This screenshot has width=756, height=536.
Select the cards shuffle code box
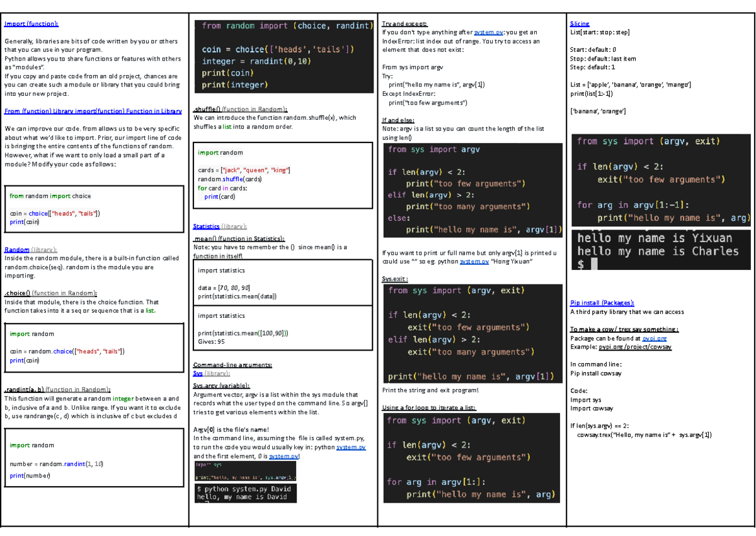click(282, 175)
